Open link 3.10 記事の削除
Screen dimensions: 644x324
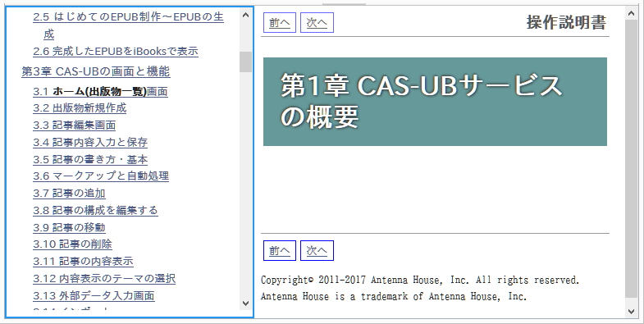coord(73,244)
